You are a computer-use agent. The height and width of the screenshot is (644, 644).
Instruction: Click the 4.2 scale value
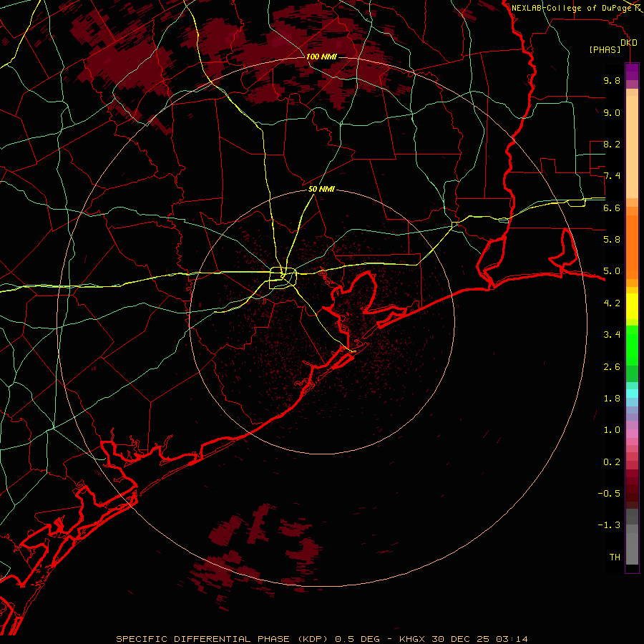612,303
